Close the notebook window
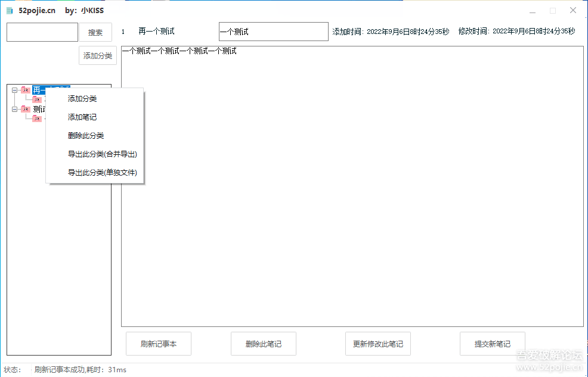The image size is (588, 377). (573, 11)
